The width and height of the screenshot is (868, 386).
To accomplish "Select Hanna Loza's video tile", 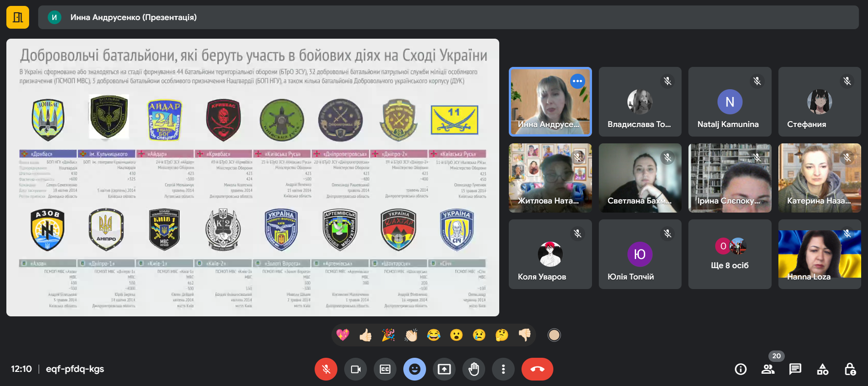I will click(x=819, y=254).
